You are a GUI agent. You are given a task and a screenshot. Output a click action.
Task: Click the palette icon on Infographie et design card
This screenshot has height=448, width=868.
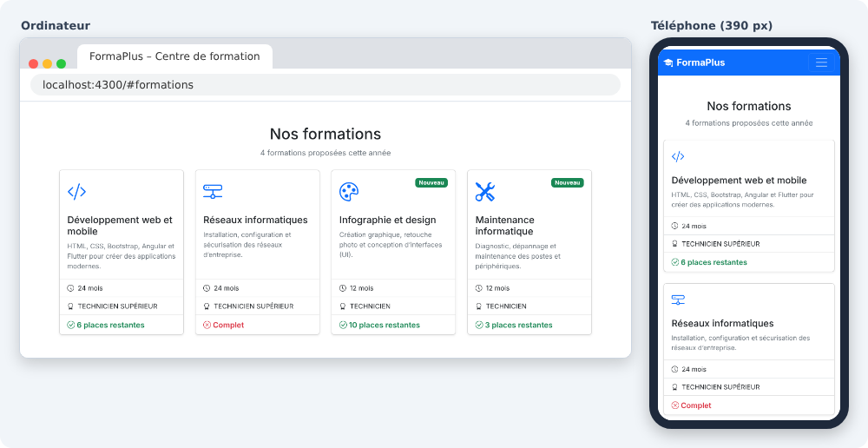pyautogui.click(x=349, y=192)
